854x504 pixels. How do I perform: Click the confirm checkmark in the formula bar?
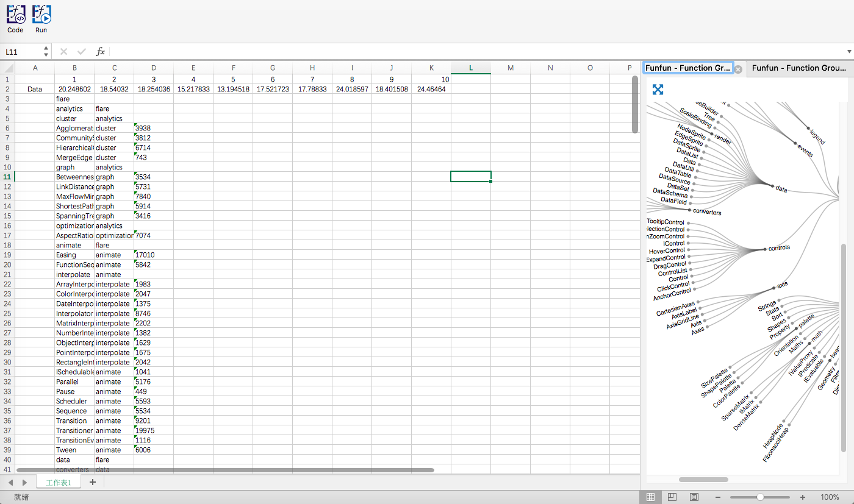pyautogui.click(x=82, y=51)
